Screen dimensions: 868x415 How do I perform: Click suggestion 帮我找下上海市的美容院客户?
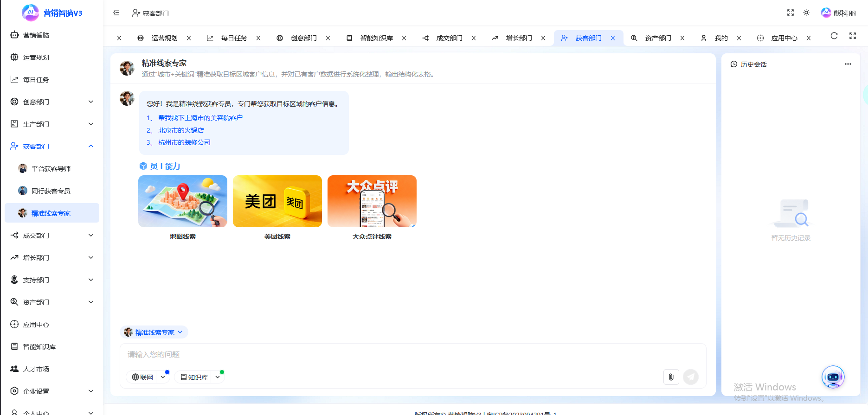click(x=200, y=118)
